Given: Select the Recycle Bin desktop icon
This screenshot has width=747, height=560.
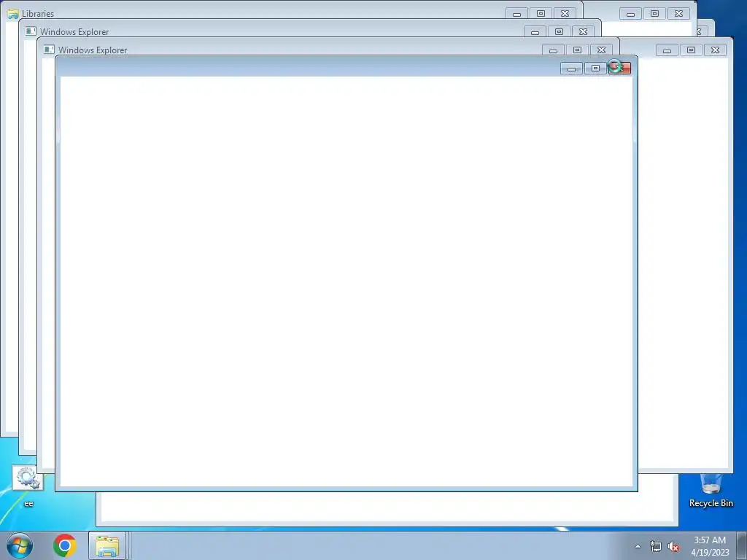Looking at the screenshot, I should [711, 491].
